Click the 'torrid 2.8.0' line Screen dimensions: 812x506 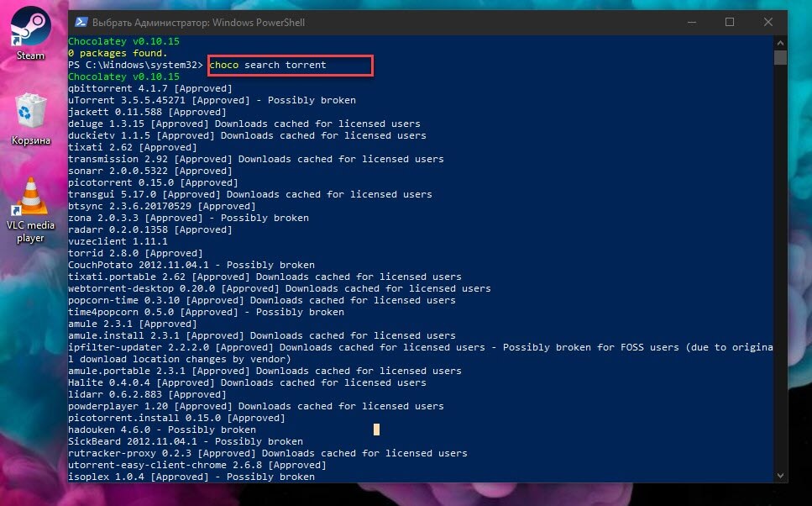coord(135,253)
